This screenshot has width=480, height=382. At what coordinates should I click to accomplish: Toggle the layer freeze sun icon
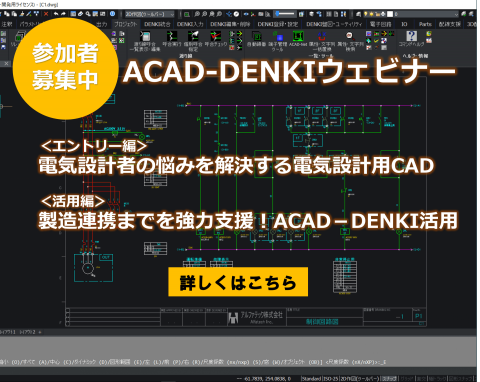pos(371,14)
